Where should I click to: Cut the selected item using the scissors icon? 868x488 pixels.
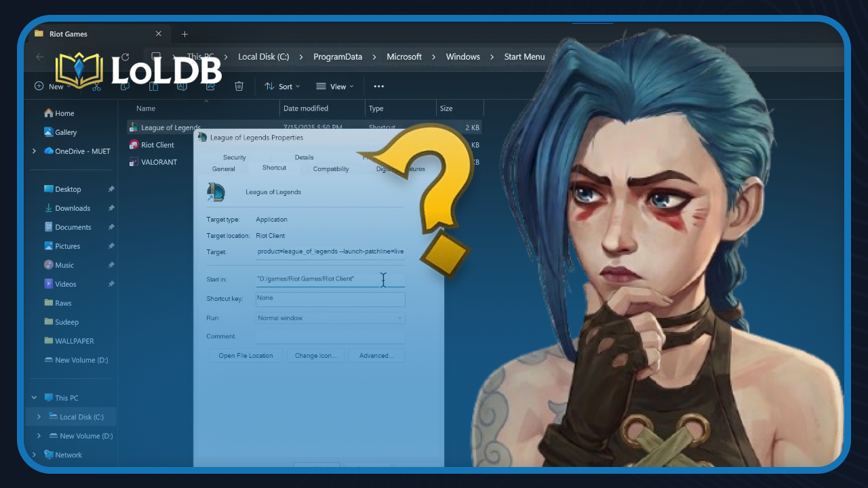tap(96, 86)
